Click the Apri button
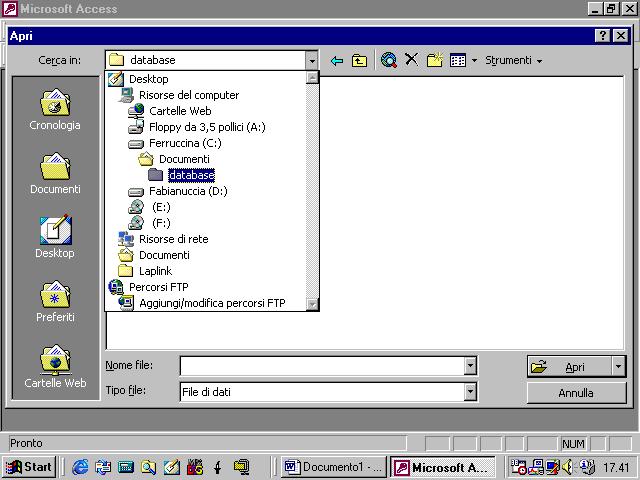 point(570,367)
